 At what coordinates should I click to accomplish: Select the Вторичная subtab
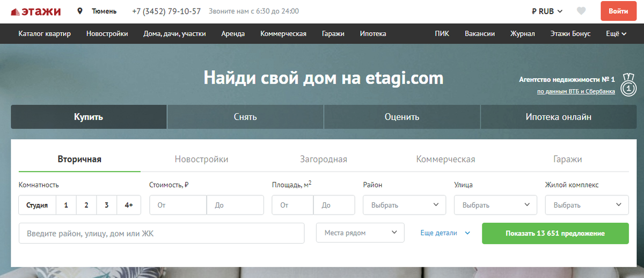click(79, 159)
